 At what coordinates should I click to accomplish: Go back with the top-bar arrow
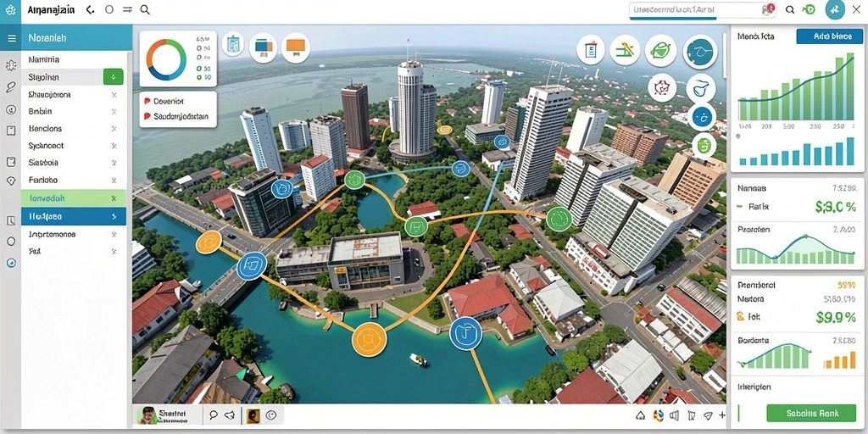[90, 10]
